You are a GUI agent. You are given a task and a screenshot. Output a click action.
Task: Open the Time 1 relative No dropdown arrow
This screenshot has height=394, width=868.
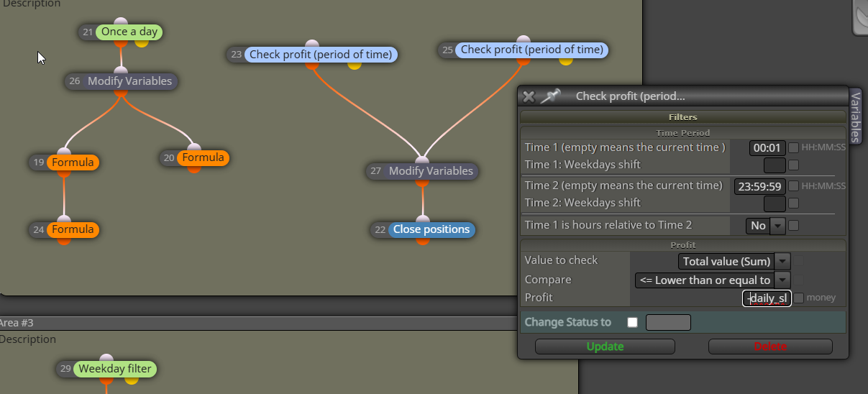[777, 226]
